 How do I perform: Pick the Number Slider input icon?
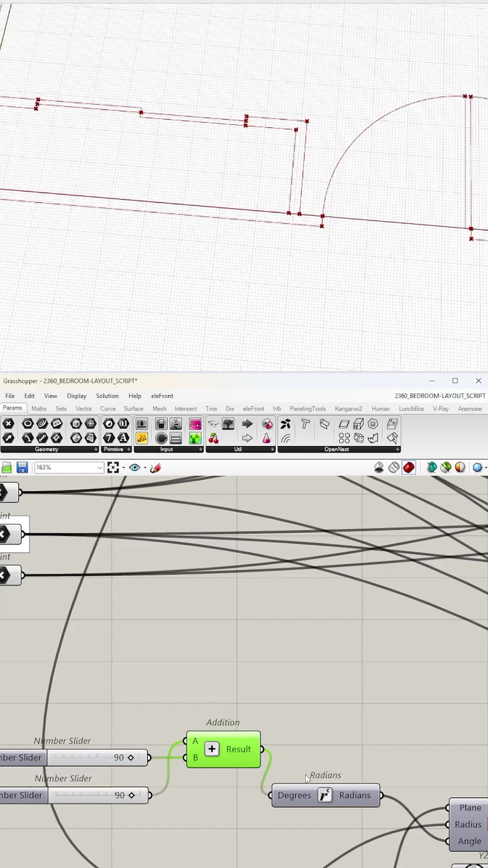tap(142, 424)
